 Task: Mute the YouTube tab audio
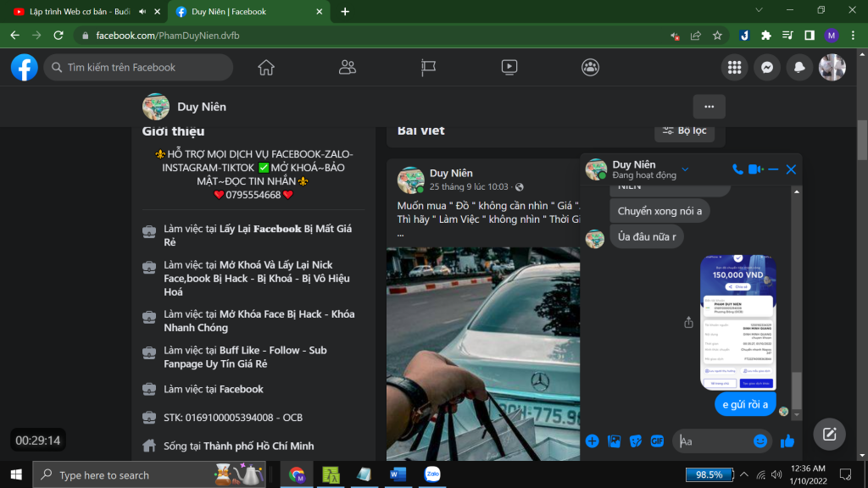(142, 12)
